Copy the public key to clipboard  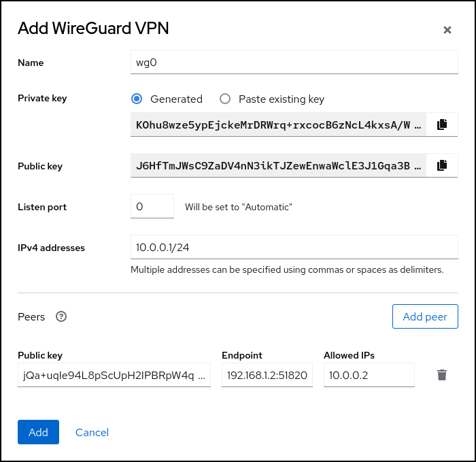(x=442, y=165)
